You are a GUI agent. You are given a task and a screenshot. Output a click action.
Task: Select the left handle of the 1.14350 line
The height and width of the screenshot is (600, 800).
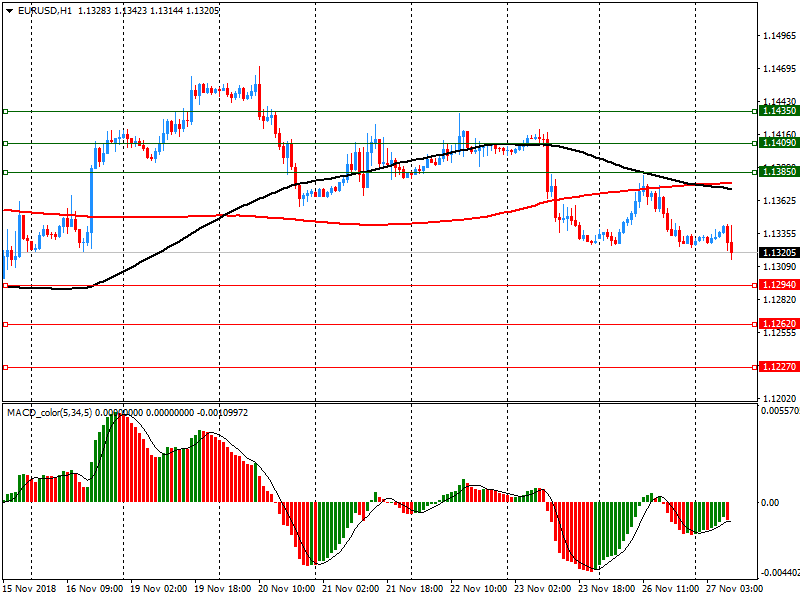point(6,111)
